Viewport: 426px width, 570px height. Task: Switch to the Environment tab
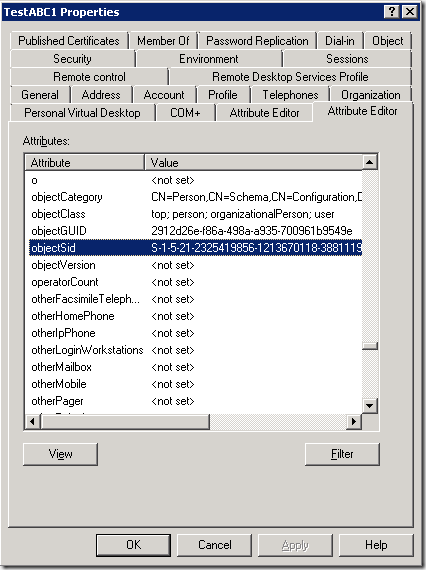[x=209, y=59]
